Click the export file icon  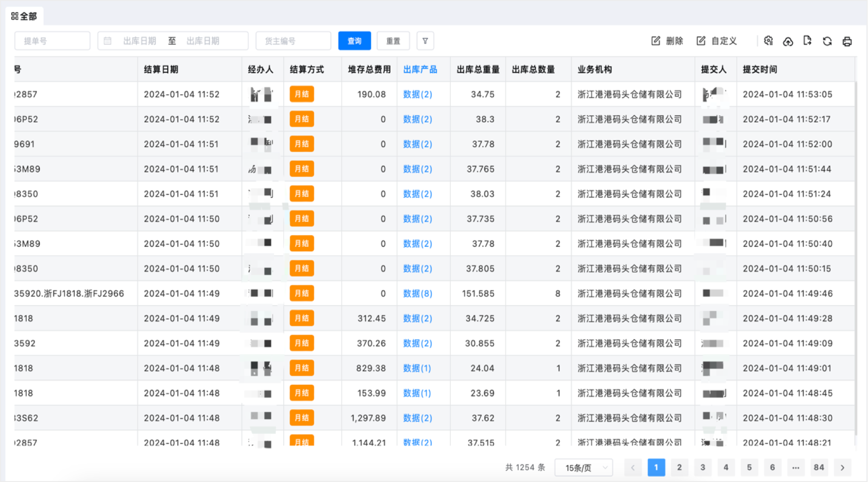point(807,41)
